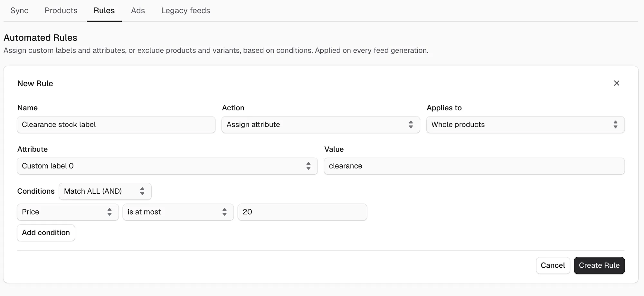
Task: Click the 'Value' field label
Action: point(334,149)
